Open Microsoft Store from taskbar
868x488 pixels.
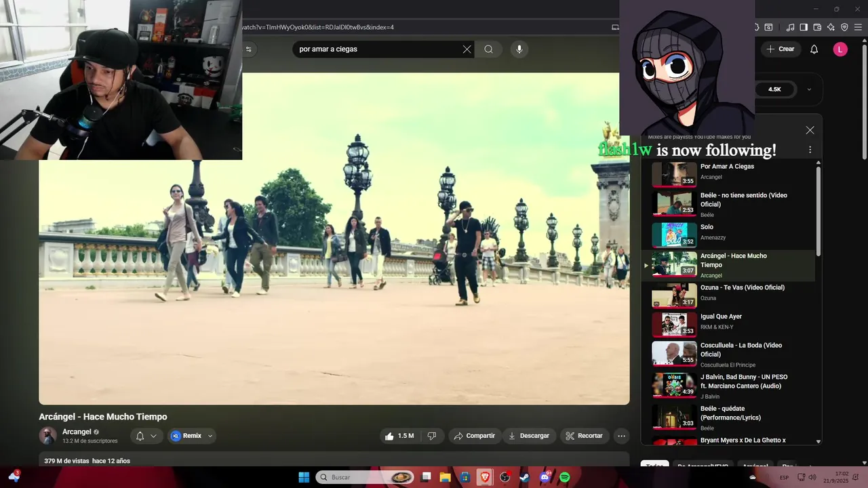(465, 477)
